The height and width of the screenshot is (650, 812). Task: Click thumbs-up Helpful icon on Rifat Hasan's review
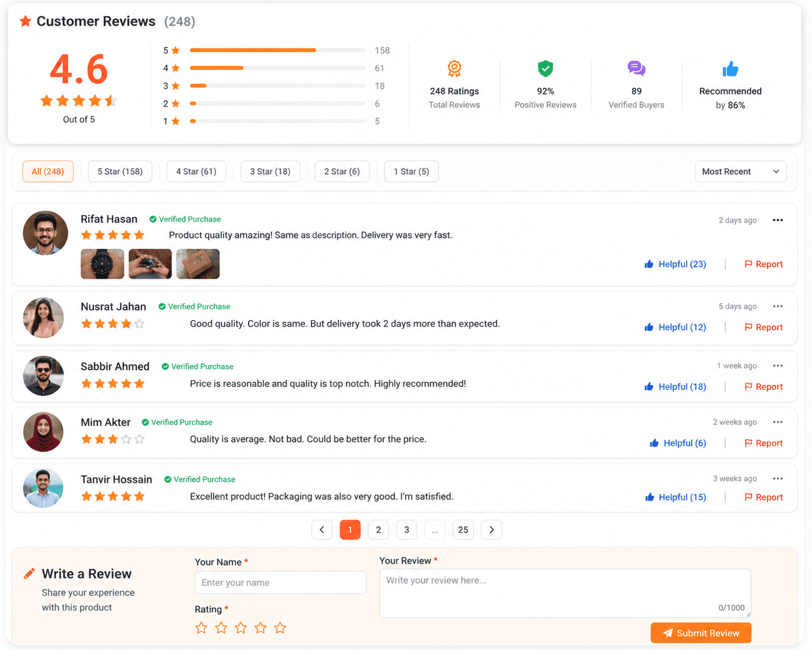pos(649,264)
